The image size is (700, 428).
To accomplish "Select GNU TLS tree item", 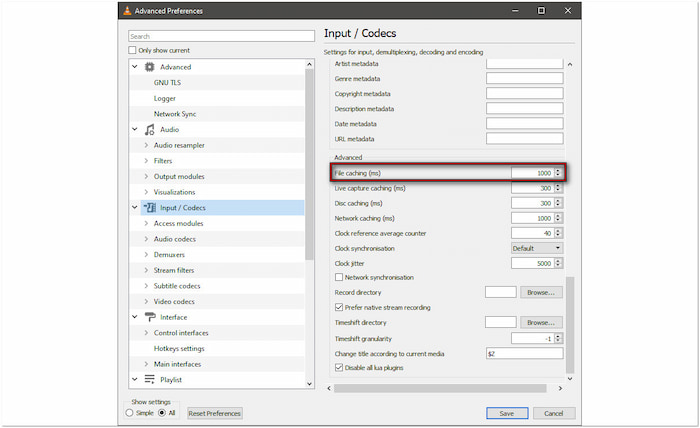I will [167, 83].
